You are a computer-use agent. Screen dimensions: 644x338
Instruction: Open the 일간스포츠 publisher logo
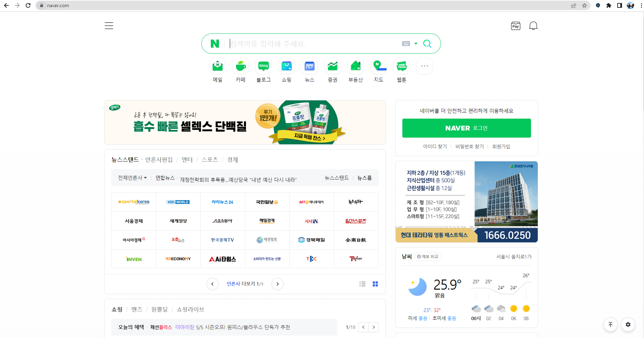tap(356, 221)
